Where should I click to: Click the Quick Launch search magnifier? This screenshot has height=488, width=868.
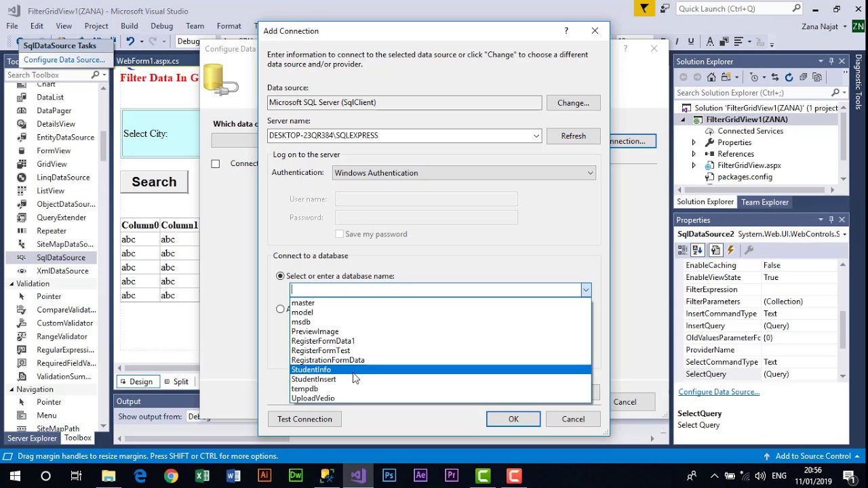click(797, 9)
